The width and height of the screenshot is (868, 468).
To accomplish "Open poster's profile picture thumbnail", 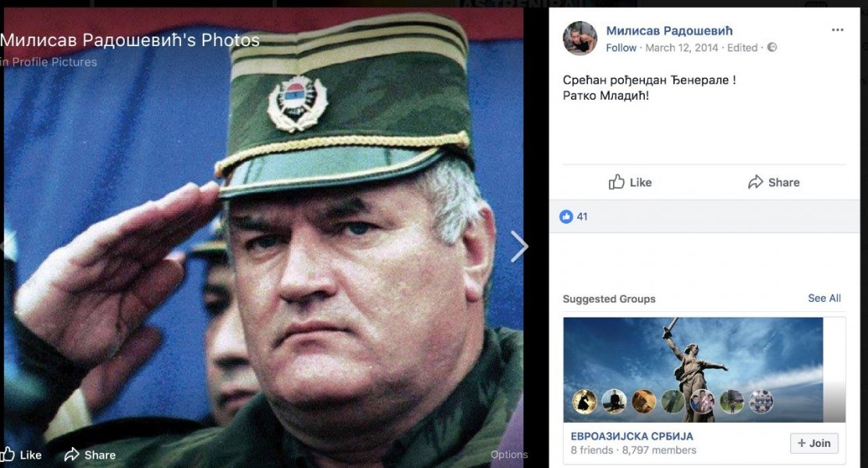I will tap(580, 38).
